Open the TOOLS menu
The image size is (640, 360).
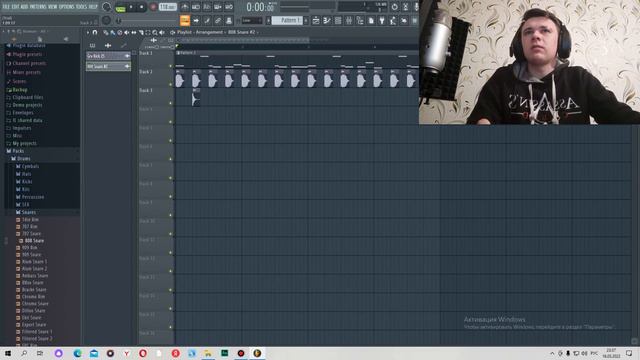(x=82, y=7)
